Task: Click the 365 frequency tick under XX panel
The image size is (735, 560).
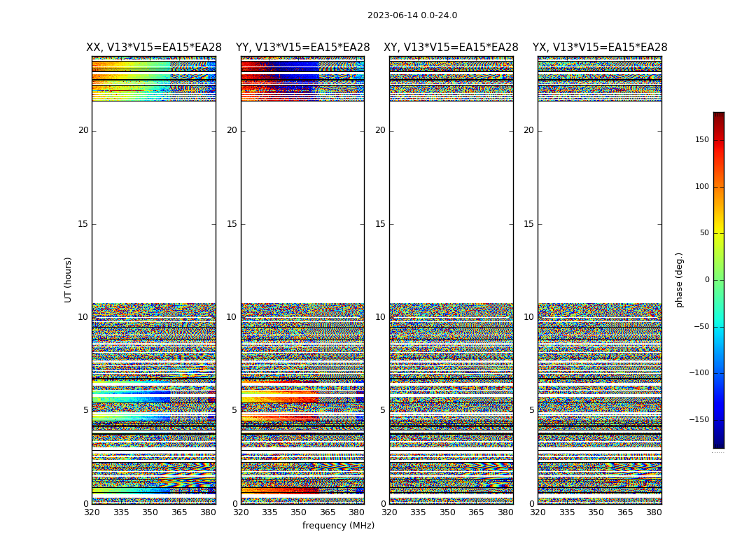Action: coord(179,512)
